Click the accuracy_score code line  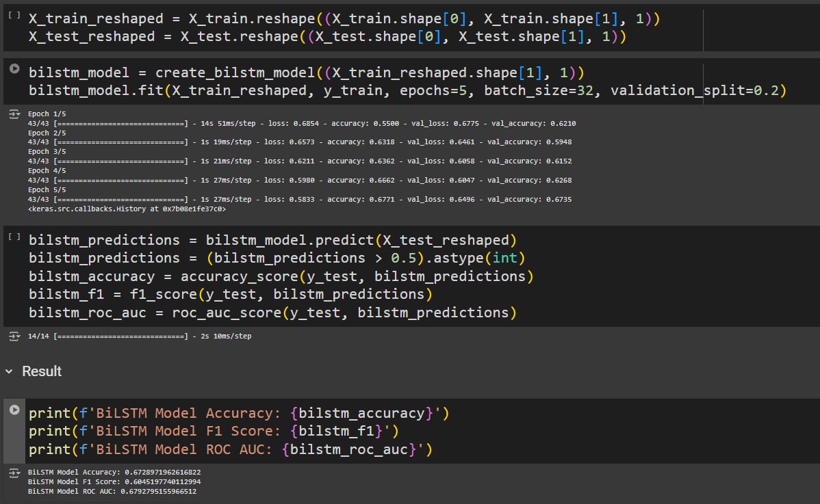(x=281, y=276)
